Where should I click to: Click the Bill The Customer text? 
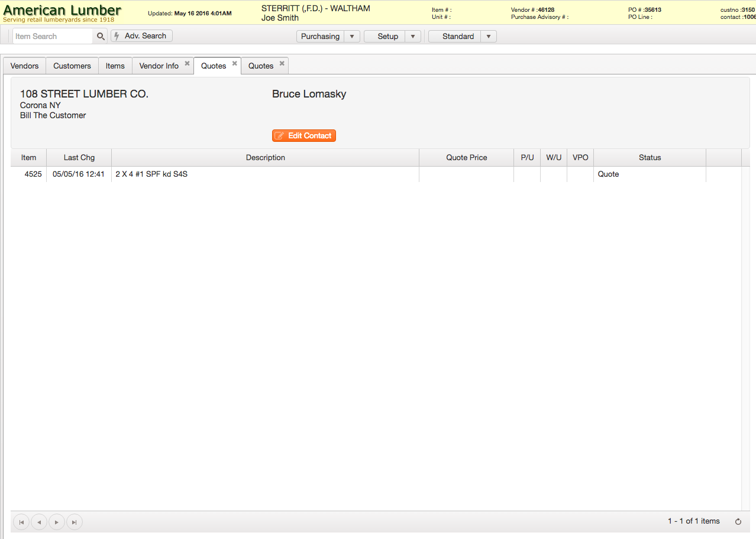pyautogui.click(x=53, y=115)
